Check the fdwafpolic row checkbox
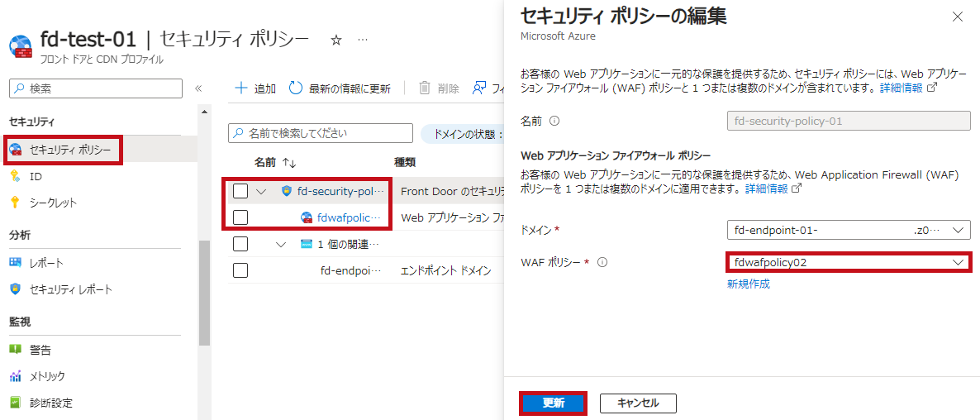 point(240,217)
